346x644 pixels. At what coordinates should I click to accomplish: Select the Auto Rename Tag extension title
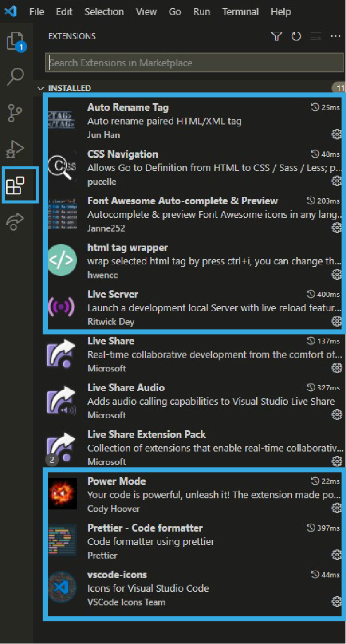[x=128, y=107]
